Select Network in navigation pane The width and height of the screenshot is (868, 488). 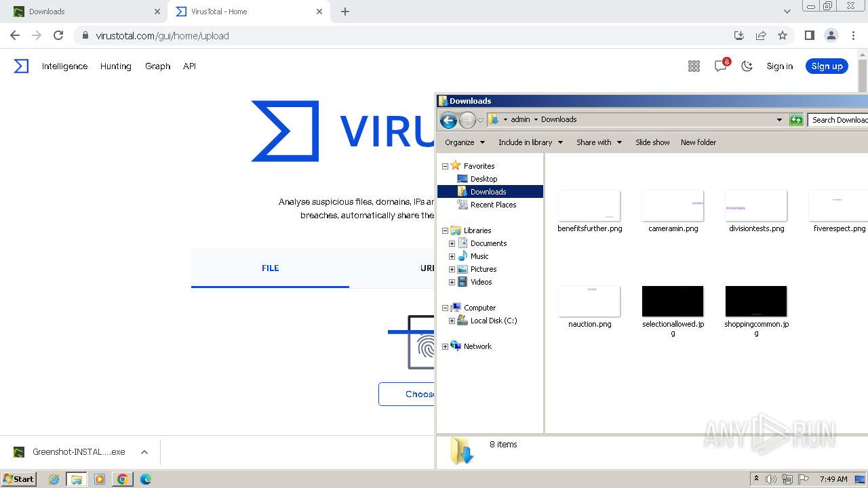click(477, 346)
